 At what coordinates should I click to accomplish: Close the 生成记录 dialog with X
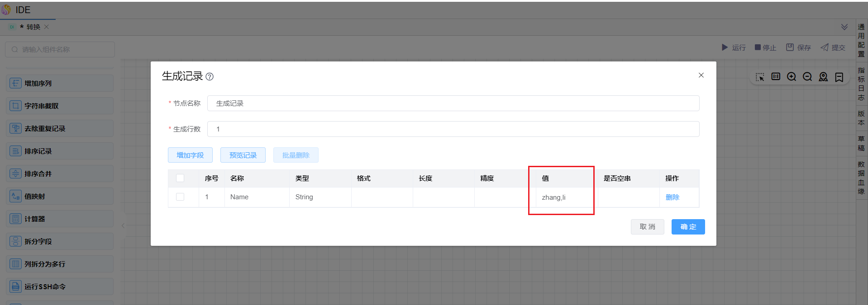tap(701, 75)
